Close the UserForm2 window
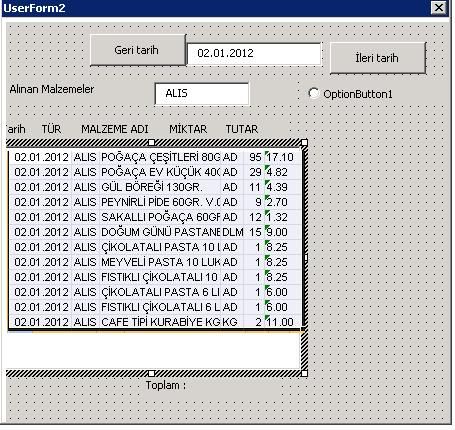The image size is (455, 430). (439, 7)
